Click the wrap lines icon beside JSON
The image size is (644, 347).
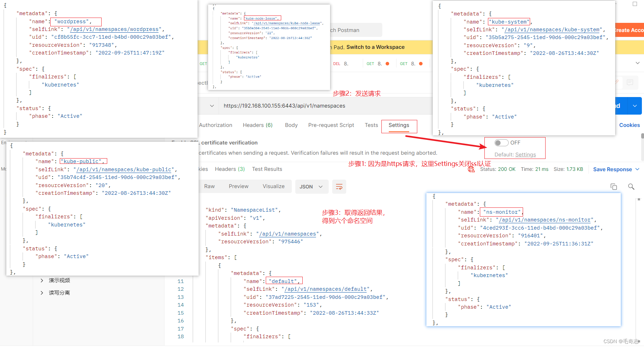[x=339, y=187]
